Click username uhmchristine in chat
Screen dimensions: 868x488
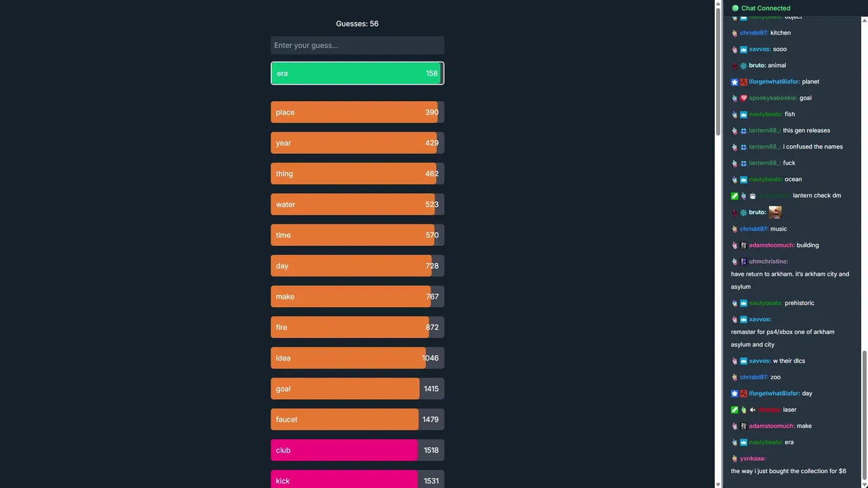coord(768,262)
